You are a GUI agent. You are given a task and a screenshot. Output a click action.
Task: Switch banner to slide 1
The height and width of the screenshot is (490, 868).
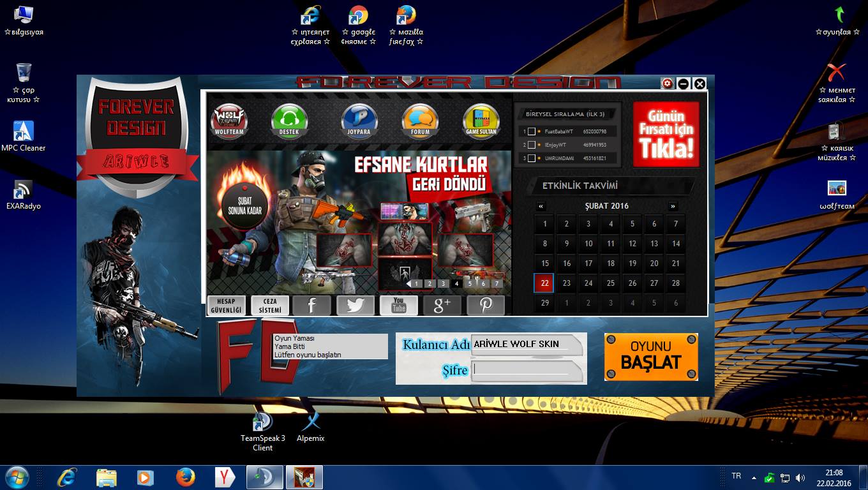click(x=416, y=284)
